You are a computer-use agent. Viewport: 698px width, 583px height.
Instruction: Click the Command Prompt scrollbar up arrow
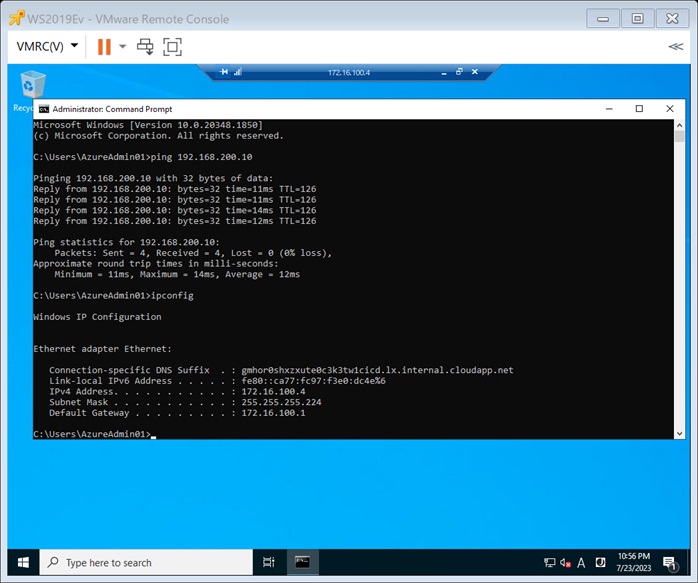click(x=679, y=125)
